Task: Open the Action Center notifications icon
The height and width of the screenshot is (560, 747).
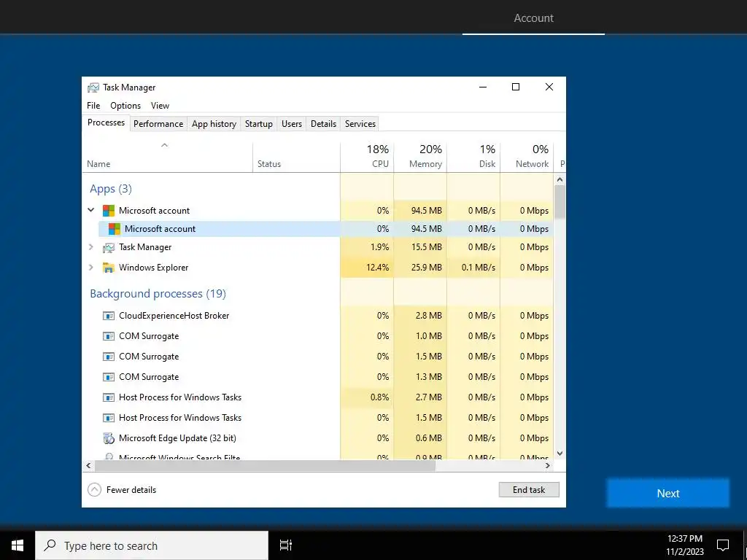Action: point(723,545)
